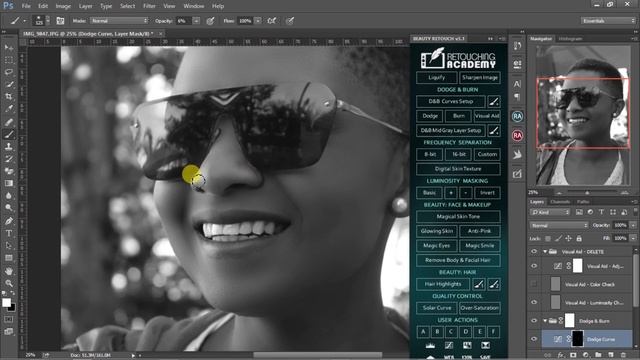Image resolution: width=640 pixels, height=360 pixels.
Task: Open the brush Mode dropdown
Action: coord(119,20)
